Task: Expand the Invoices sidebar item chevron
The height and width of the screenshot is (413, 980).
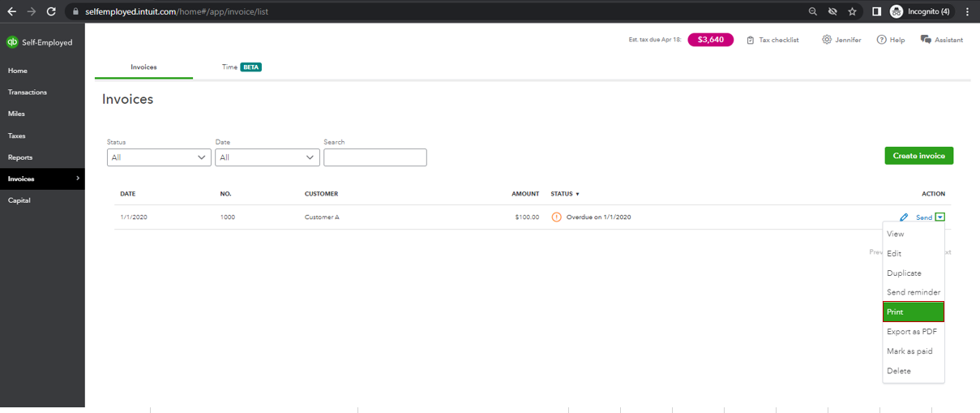Action: tap(78, 179)
